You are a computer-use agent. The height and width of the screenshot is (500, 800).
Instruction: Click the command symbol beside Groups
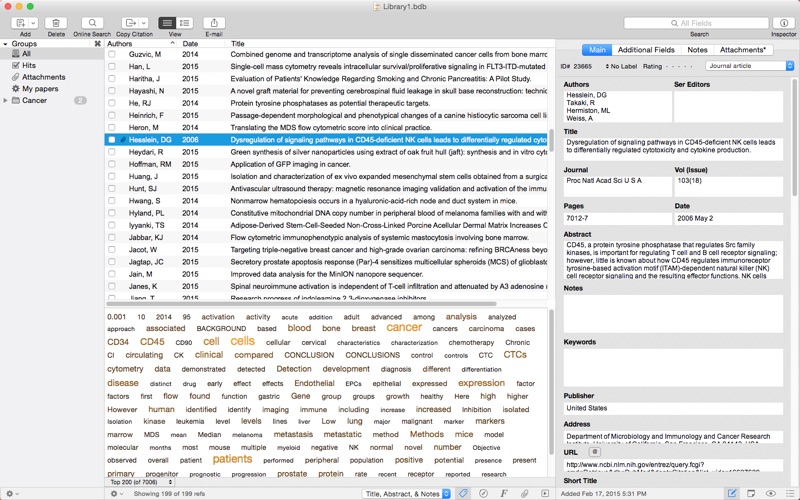(97, 44)
